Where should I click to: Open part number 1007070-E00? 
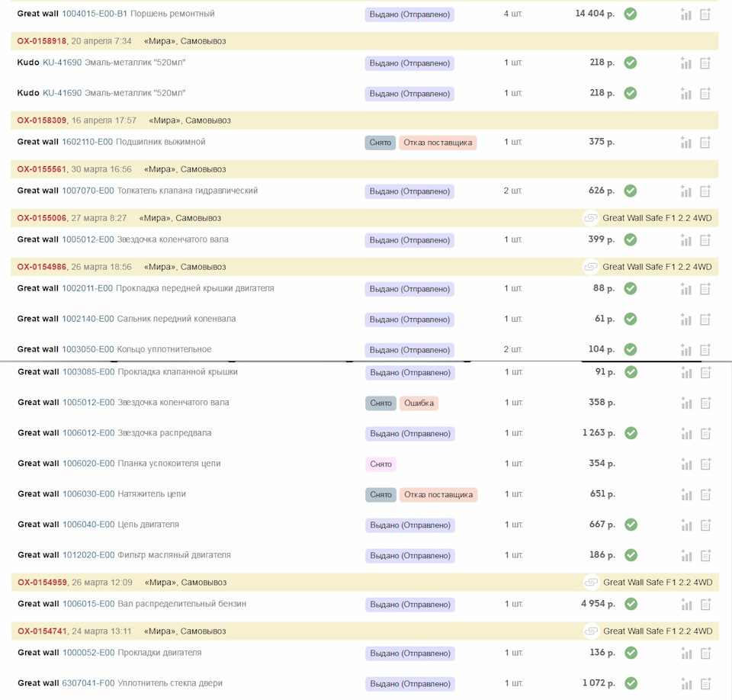point(88,191)
